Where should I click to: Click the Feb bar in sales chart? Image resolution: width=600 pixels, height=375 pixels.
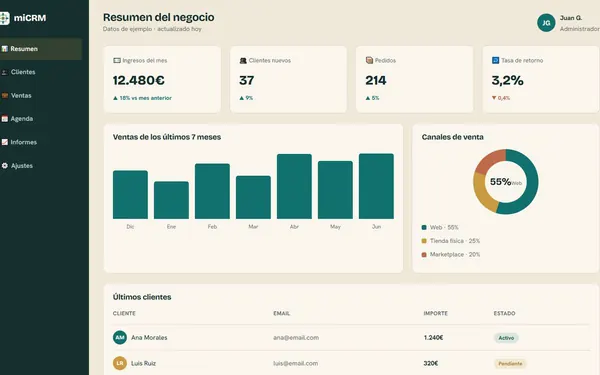[x=212, y=191]
